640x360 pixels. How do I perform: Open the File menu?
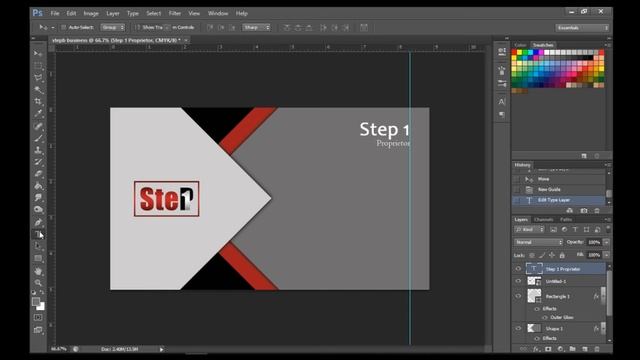[55, 13]
